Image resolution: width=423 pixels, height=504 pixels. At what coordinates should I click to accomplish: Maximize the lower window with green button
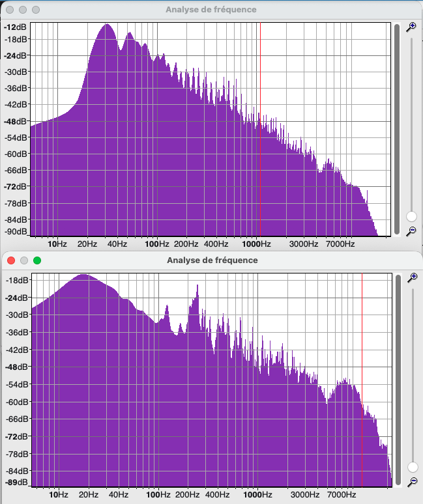(37, 260)
